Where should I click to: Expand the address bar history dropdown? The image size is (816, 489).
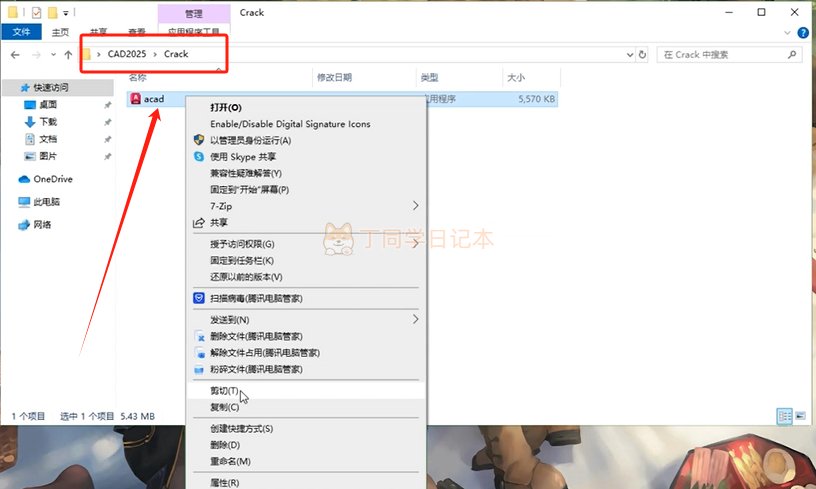pos(630,55)
